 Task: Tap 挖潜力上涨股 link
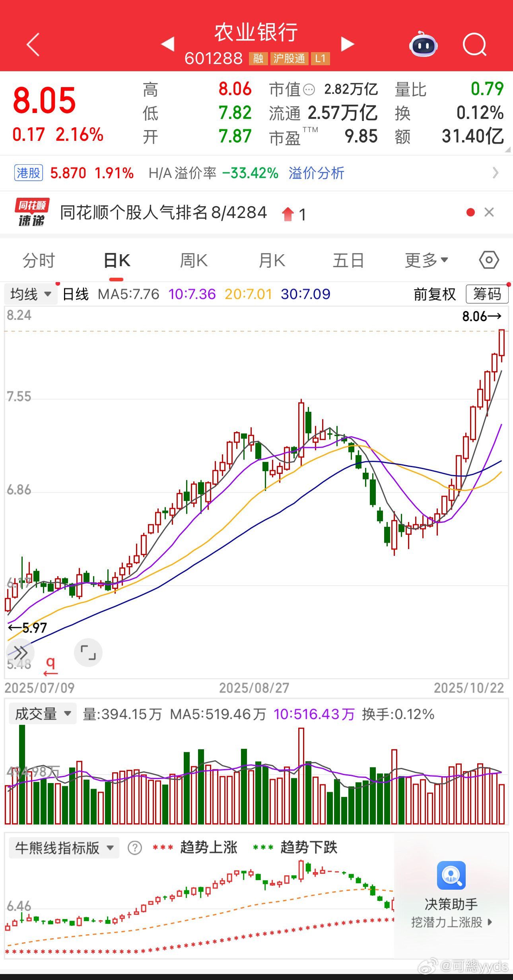click(x=451, y=922)
